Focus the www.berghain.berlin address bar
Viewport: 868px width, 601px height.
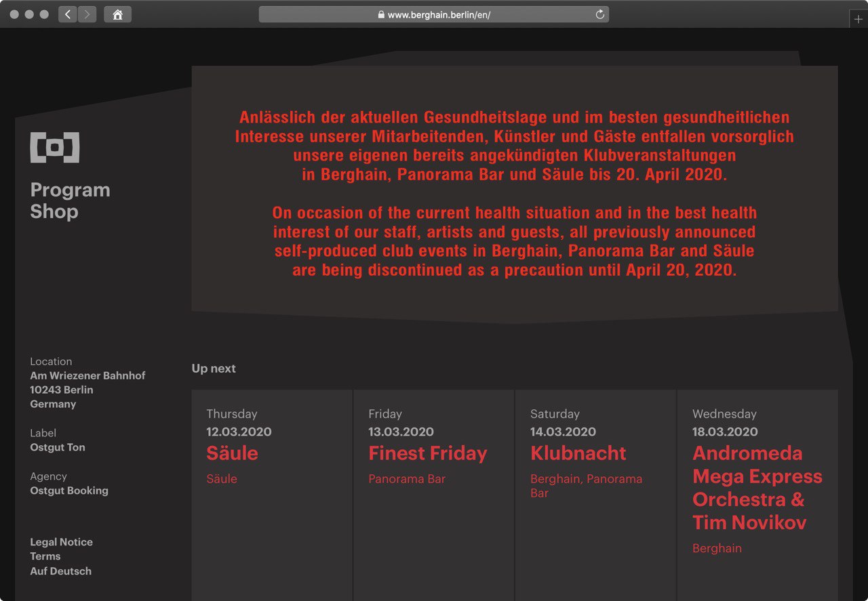[434, 14]
